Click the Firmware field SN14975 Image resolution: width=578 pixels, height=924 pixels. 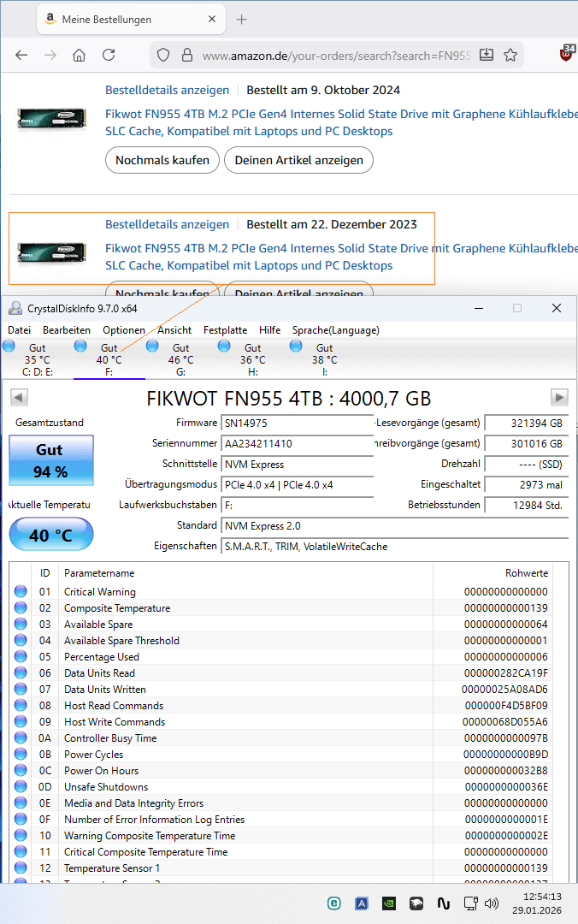click(297, 423)
